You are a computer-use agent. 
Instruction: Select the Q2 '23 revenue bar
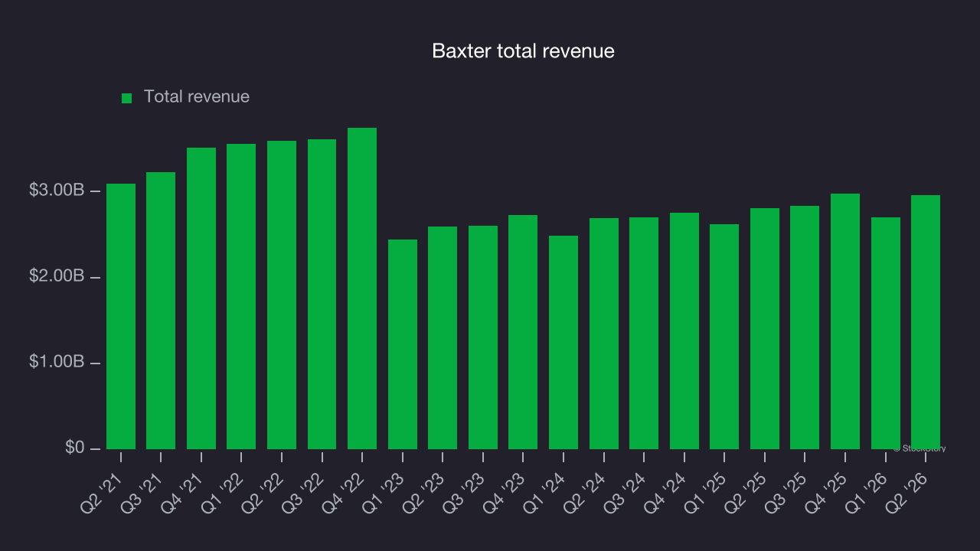click(x=443, y=337)
